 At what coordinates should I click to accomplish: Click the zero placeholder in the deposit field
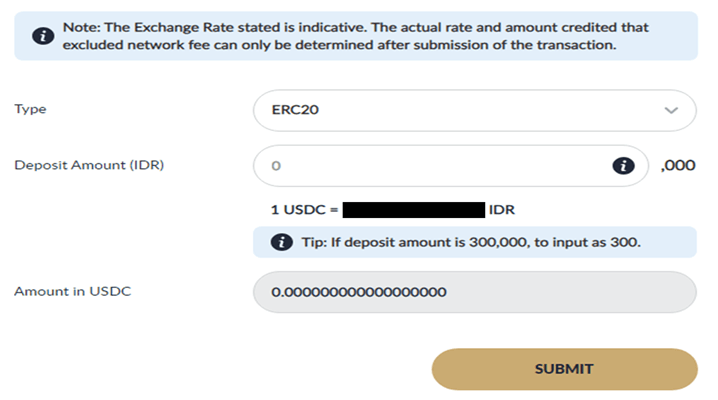pyautogui.click(x=277, y=166)
